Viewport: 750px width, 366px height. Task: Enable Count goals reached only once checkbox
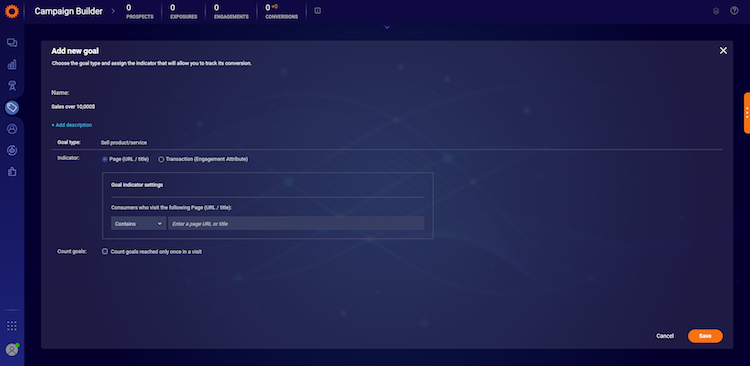(105, 251)
